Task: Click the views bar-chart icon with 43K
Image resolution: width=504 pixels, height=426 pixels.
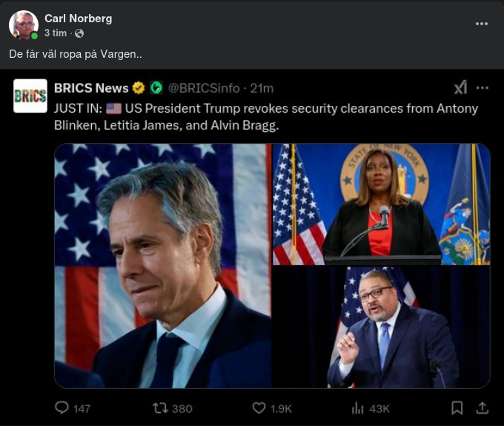Action: pyautogui.click(x=358, y=407)
